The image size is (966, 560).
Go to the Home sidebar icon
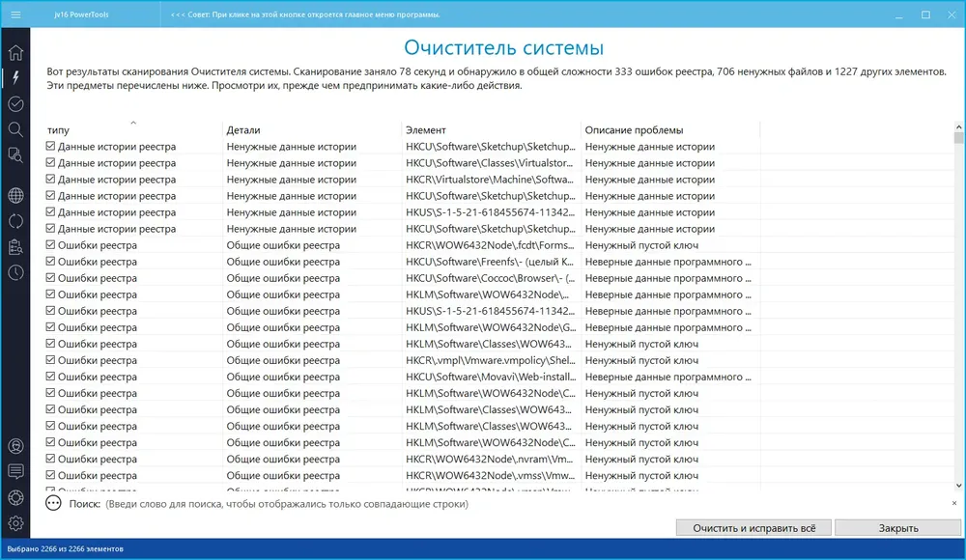(x=15, y=53)
